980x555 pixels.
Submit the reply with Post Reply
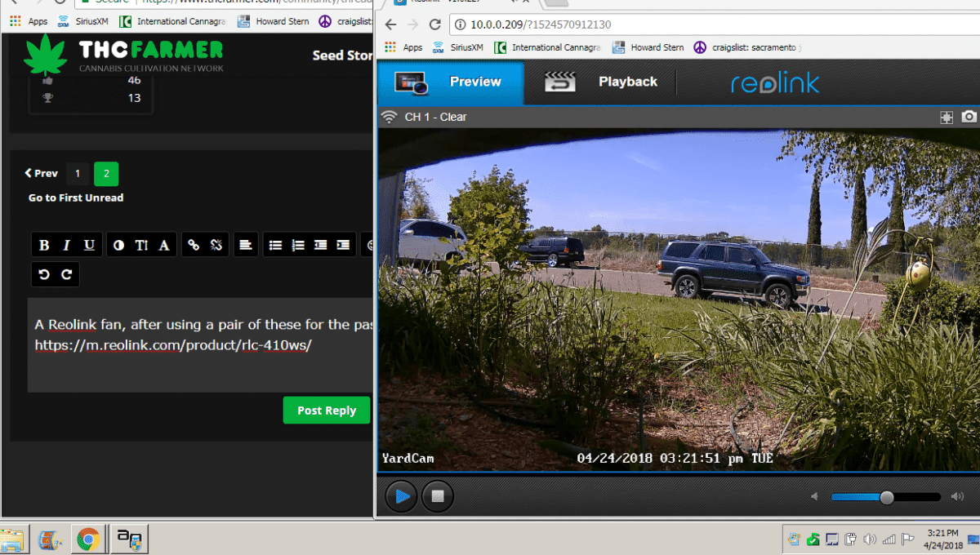[327, 411]
